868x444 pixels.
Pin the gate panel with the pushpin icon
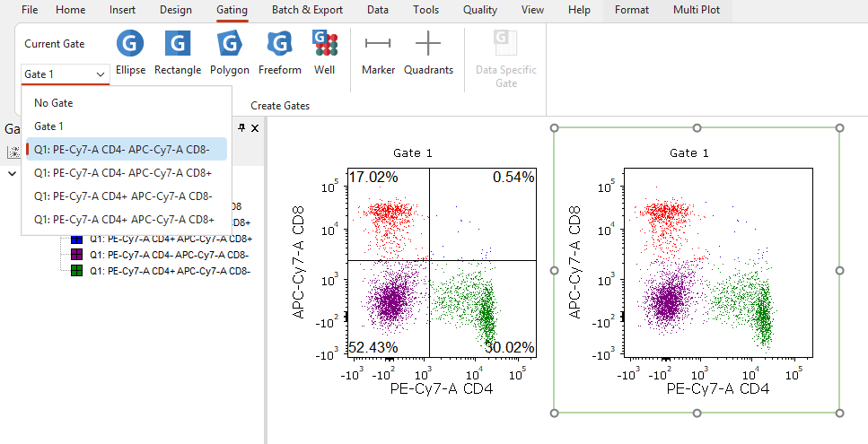click(x=241, y=128)
